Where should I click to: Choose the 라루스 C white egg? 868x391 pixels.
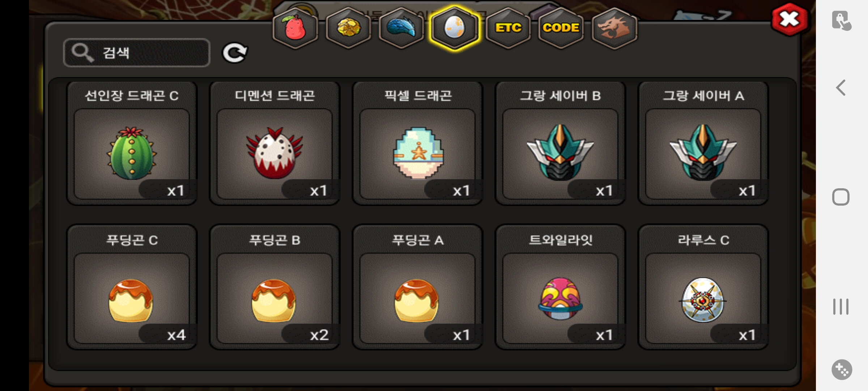click(703, 287)
